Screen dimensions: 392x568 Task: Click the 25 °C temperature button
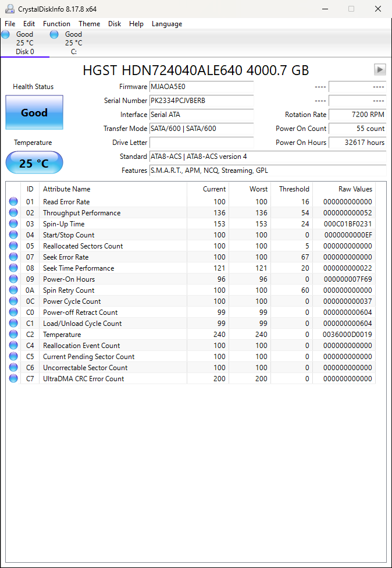(34, 163)
